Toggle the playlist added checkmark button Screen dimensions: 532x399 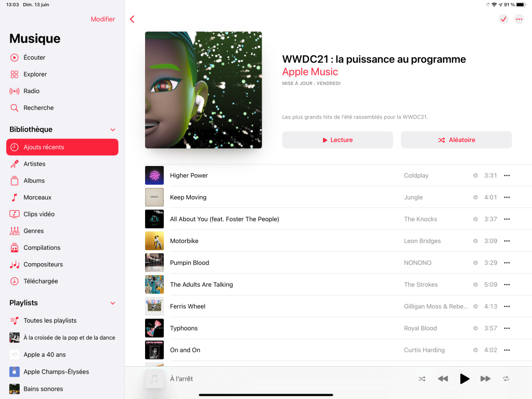click(x=503, y=19)
